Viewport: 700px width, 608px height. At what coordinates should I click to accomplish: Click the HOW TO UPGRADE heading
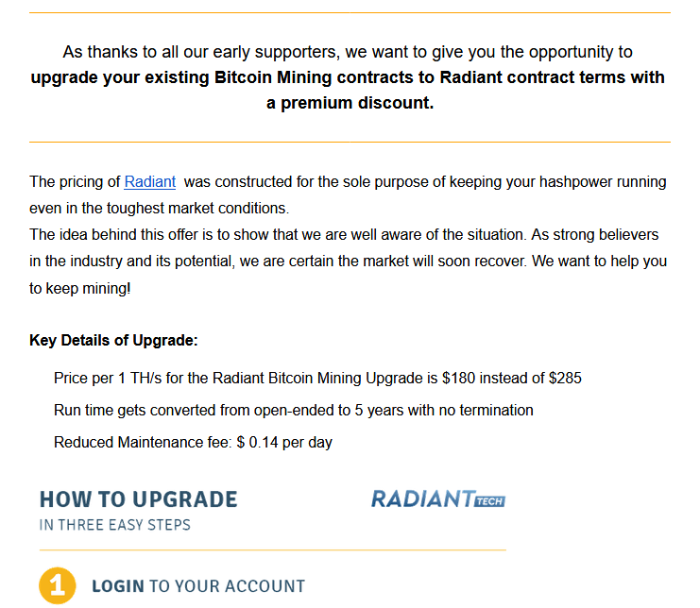138,499
